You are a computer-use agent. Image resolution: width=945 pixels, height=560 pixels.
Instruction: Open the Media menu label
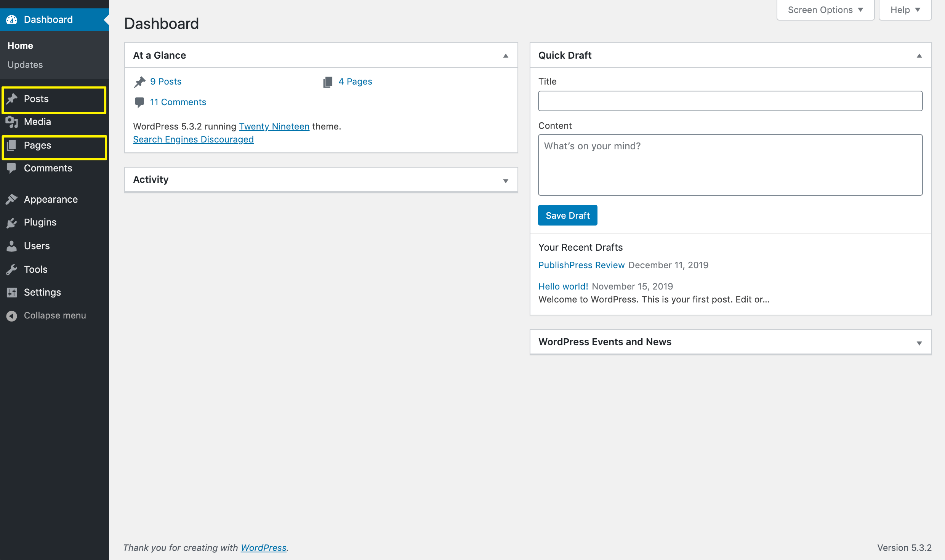[x=37, y=122]
